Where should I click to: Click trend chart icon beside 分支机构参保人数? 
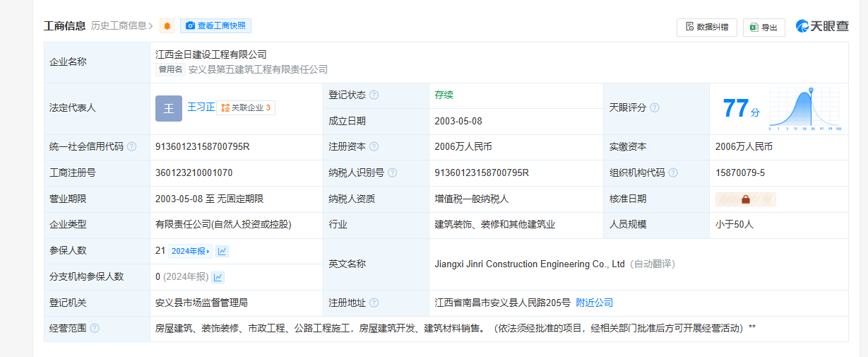click(218, 277)
